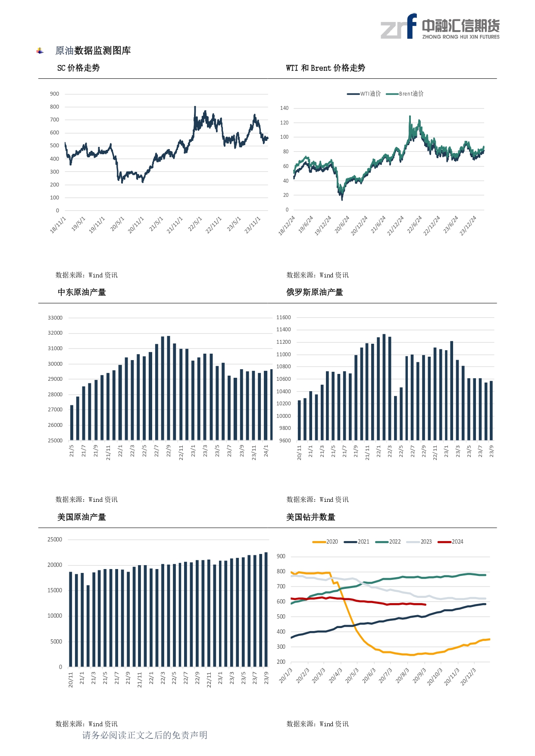
Task: Click the data source text under 俄罗斯原油产量 chart
Action: tap(318, 500)
